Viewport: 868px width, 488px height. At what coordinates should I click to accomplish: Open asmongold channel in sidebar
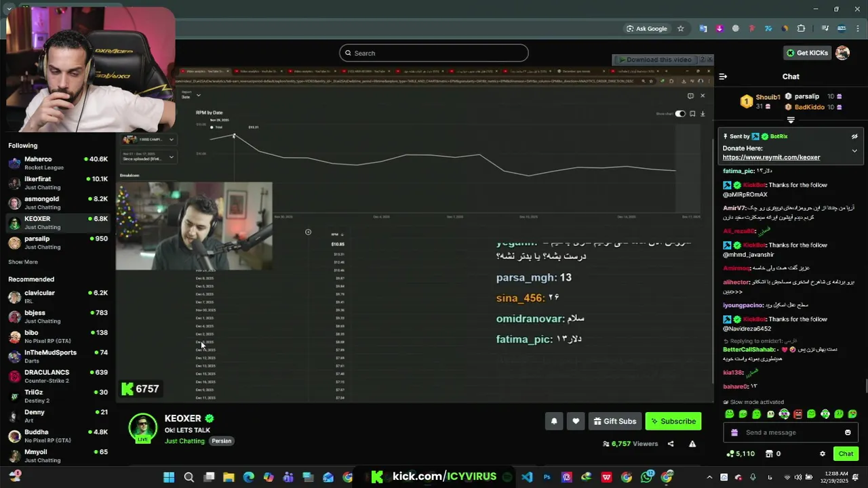point(58,203)
